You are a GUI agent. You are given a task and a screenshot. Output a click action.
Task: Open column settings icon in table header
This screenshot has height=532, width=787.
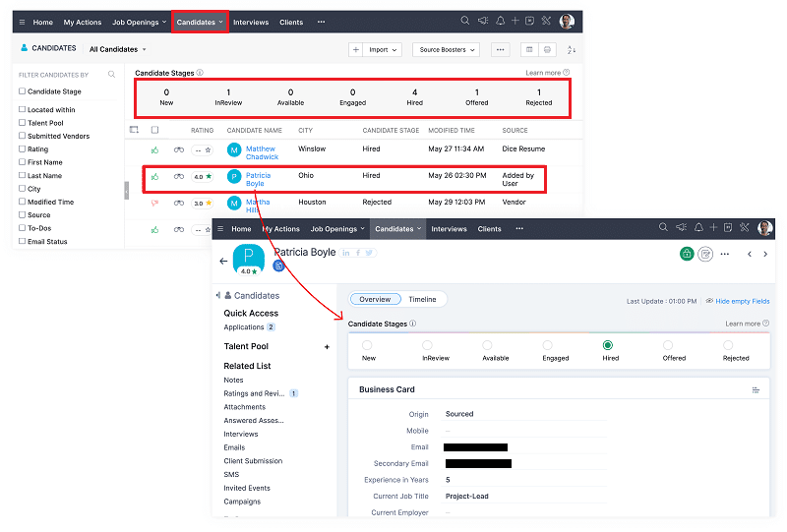(x=134, y=130)
